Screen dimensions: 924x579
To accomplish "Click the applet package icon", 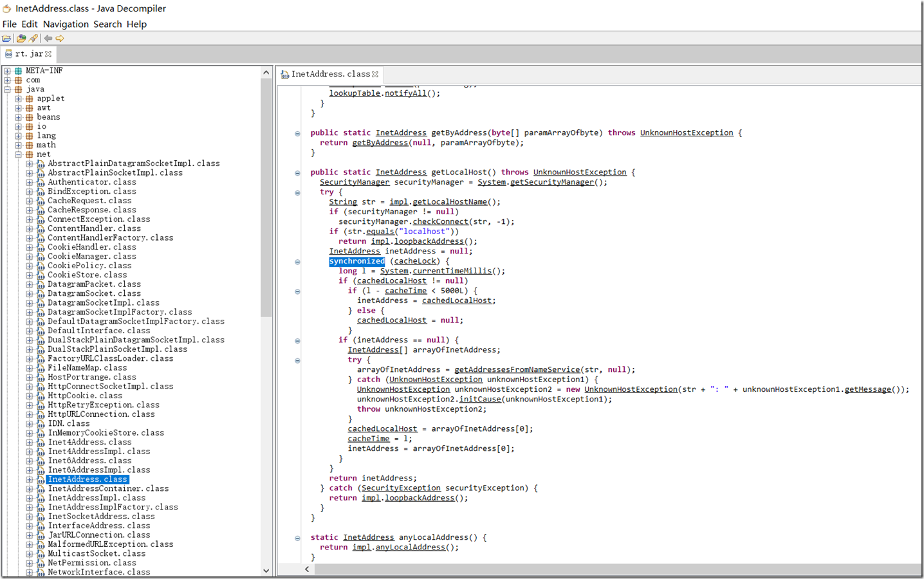I will tap(30, 99).
